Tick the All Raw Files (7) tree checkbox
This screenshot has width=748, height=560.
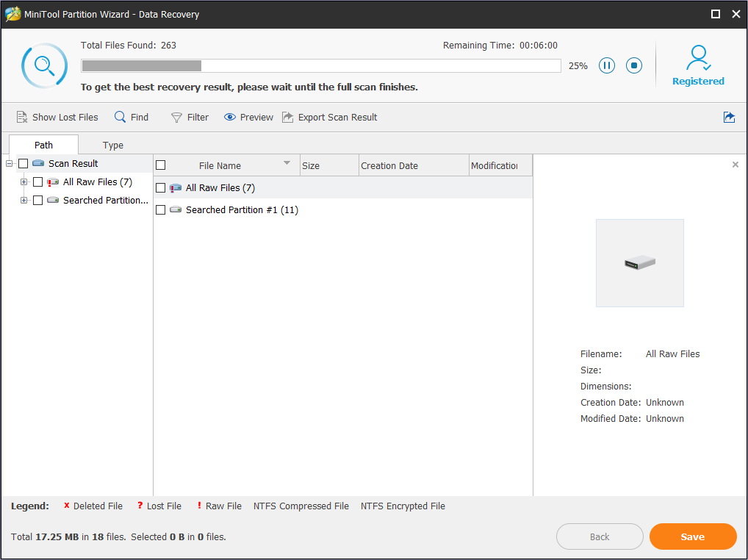37,182
